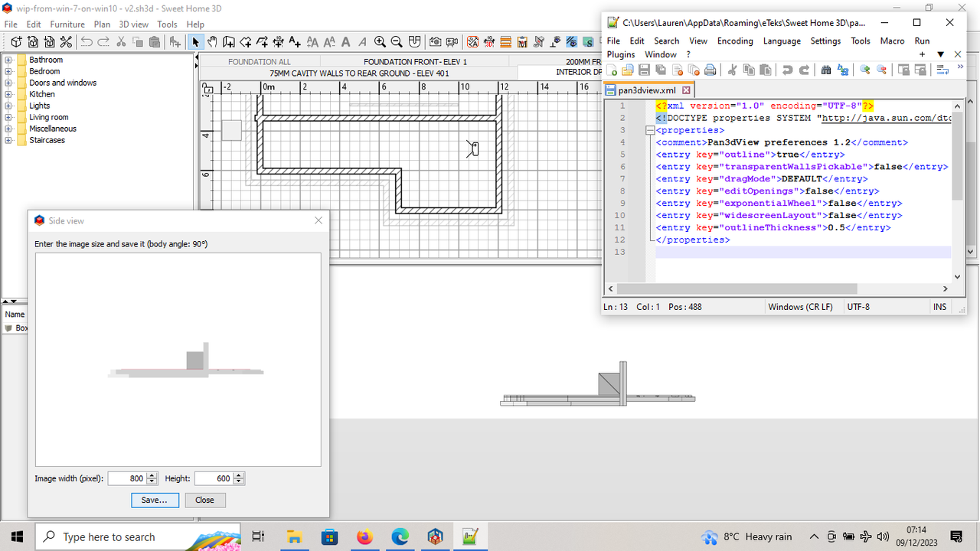
Task: Enable word wrap in Notepad++
Action: click(942, 70)
